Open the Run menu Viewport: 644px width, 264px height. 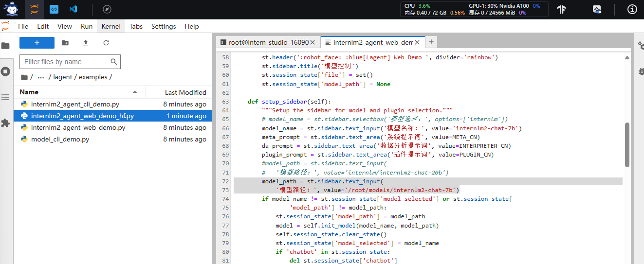pos(87,26)
